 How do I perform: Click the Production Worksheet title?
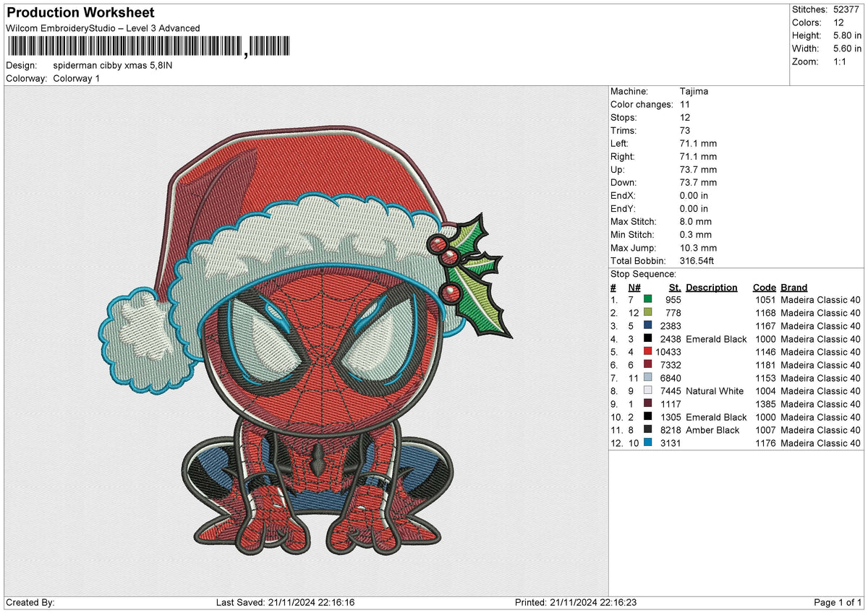(x=80, y=13)
